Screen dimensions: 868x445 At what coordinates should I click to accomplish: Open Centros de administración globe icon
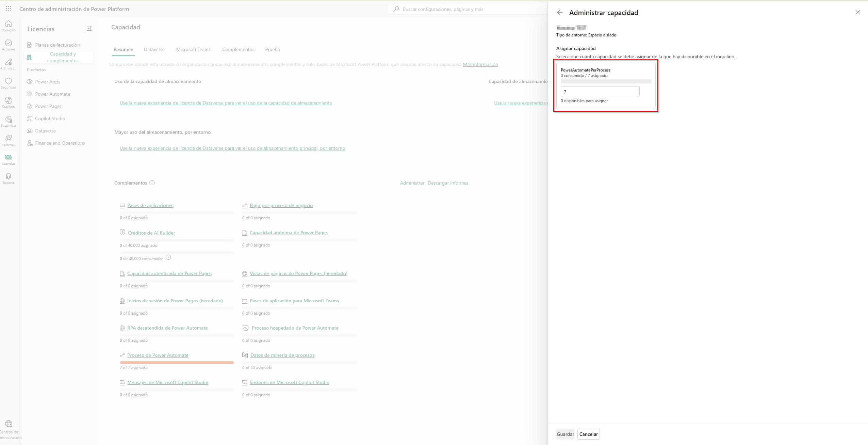pos(9,424)
